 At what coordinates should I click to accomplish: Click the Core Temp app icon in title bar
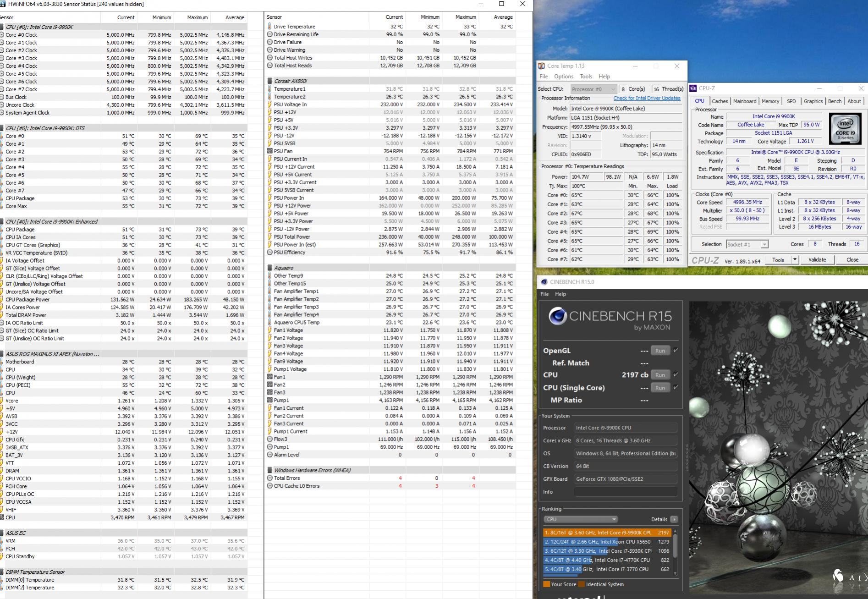click(x=542, y=66)
